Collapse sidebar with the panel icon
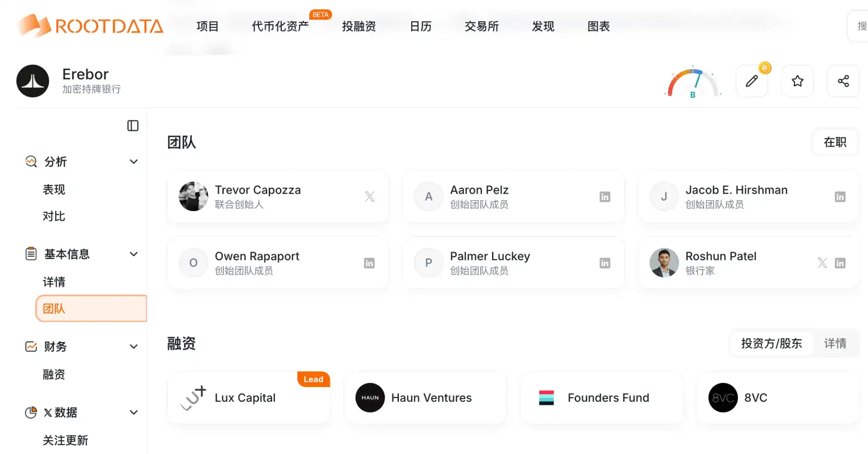868x454 pixels. (133, 125)
